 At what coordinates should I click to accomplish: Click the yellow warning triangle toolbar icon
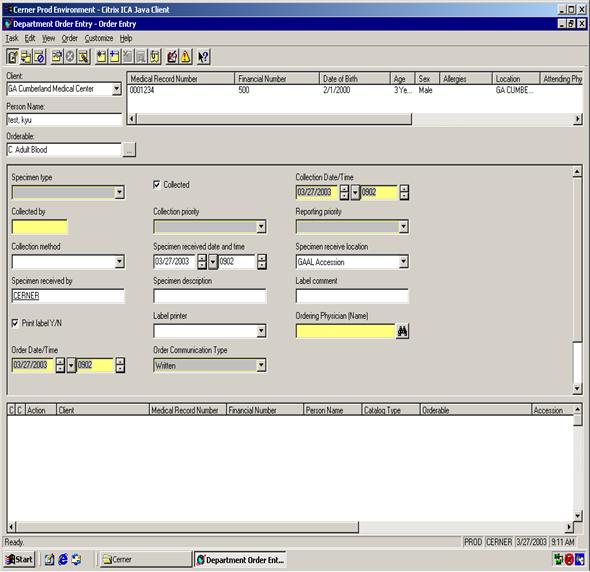click(x=186, y=57)
